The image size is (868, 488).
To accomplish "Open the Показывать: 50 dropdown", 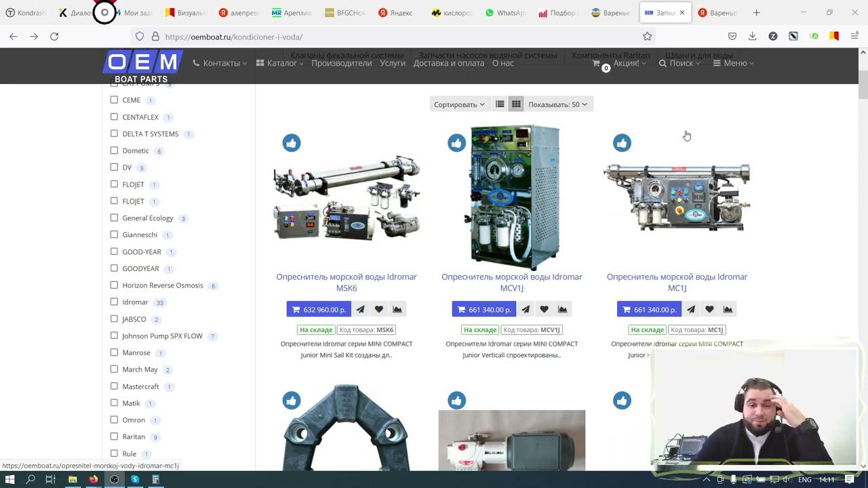I will [x=557, y=104].
